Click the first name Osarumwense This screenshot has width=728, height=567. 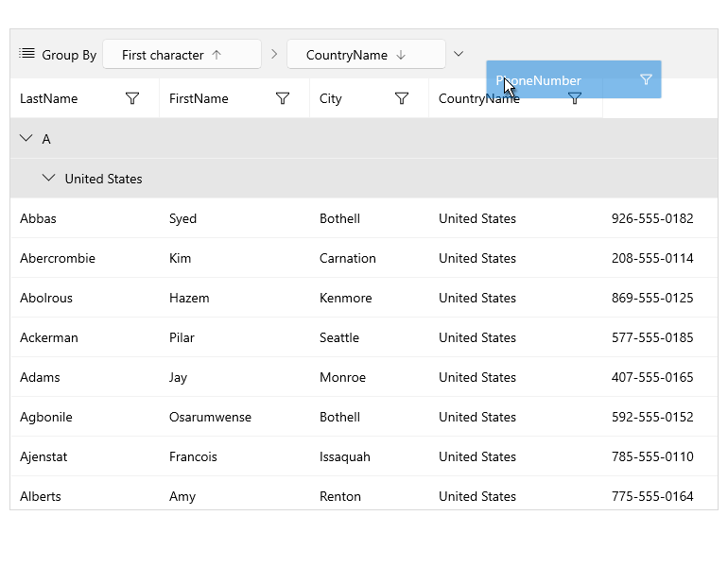(210, 417)
